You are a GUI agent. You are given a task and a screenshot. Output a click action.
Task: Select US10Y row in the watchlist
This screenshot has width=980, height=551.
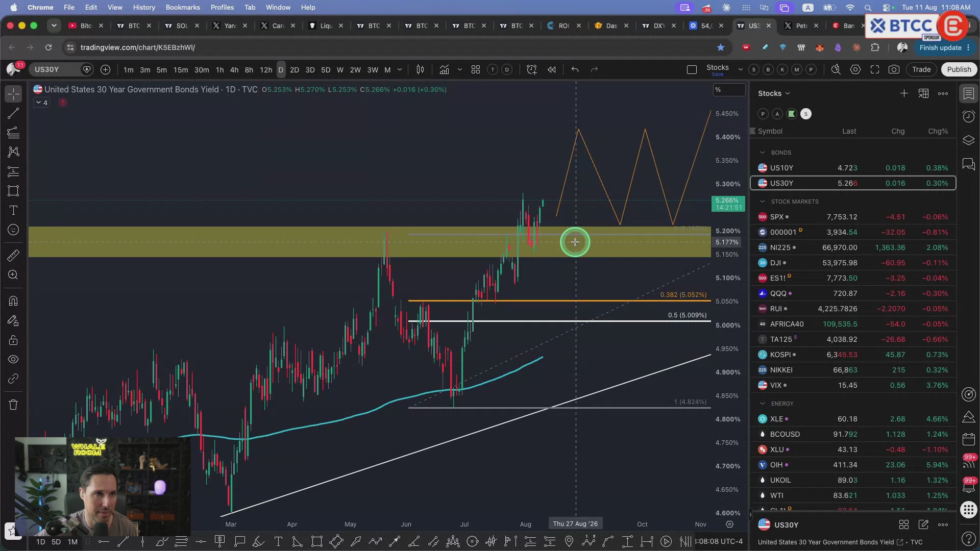pyautogui.click(x=853, y=168)
